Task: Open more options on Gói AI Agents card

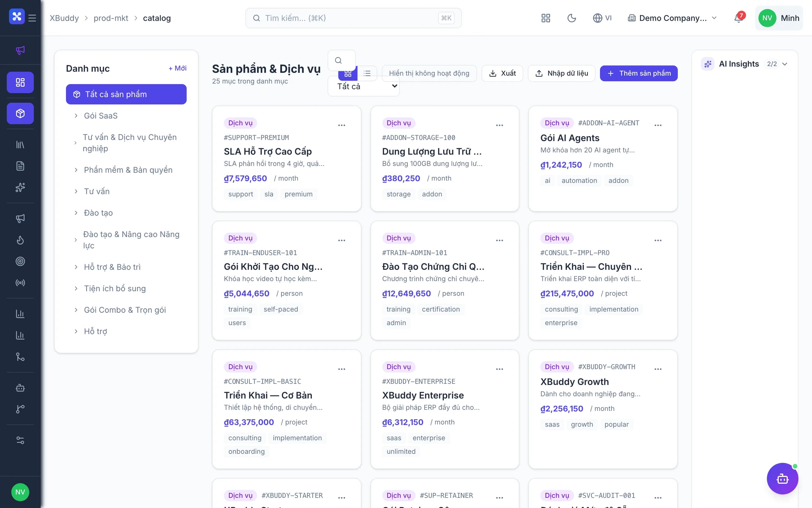Action: pyautogui.click(x=658, y=125)
